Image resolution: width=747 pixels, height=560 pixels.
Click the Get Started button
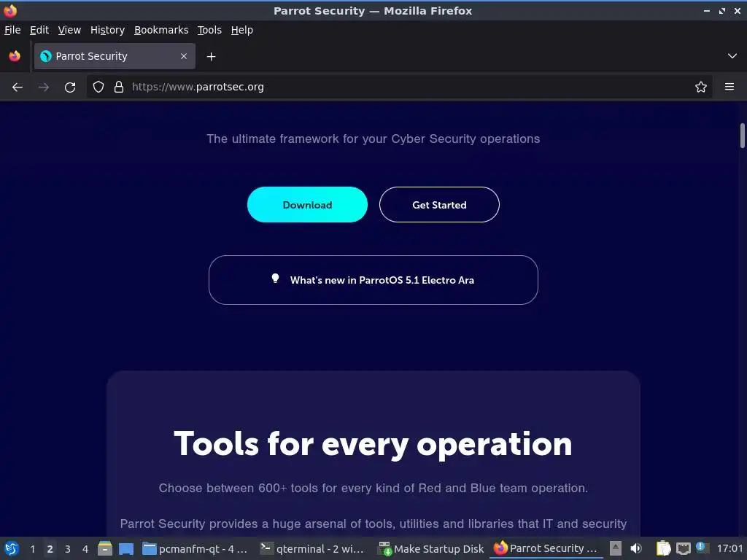tap(439, 205)
